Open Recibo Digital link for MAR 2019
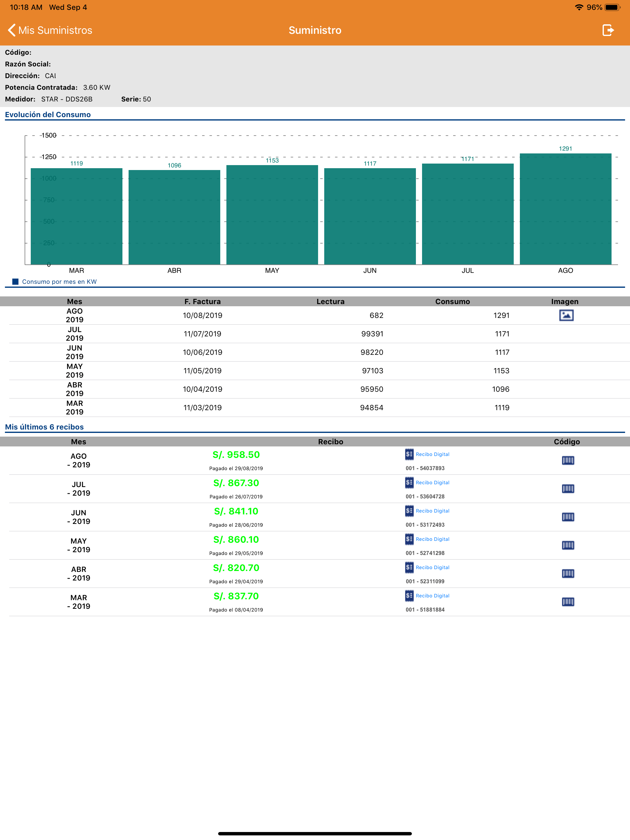The height and width of the screenshot is (840, 630). 427,596
